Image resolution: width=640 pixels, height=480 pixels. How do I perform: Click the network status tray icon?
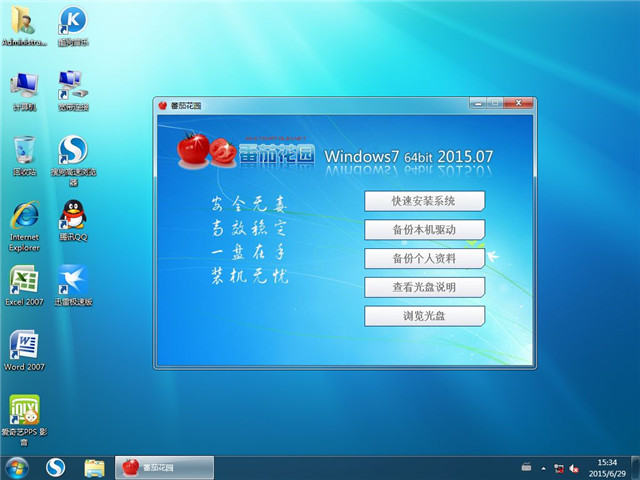[x=558, y=468]
